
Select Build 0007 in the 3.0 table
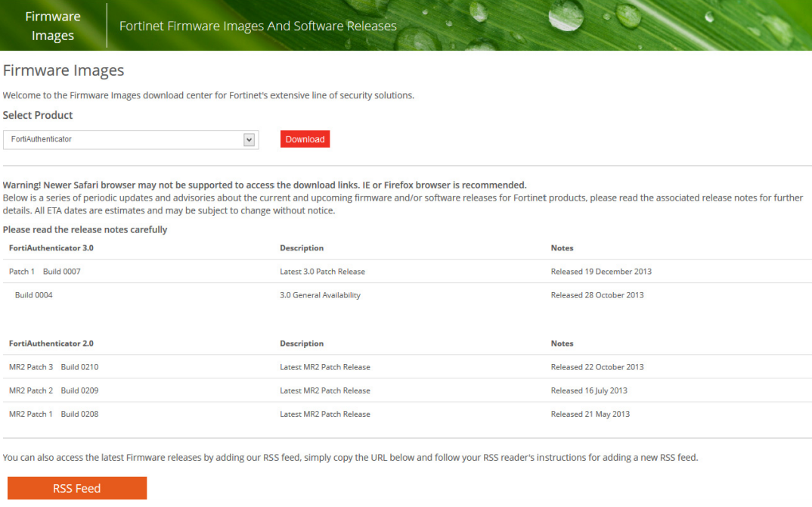[62, 272]
